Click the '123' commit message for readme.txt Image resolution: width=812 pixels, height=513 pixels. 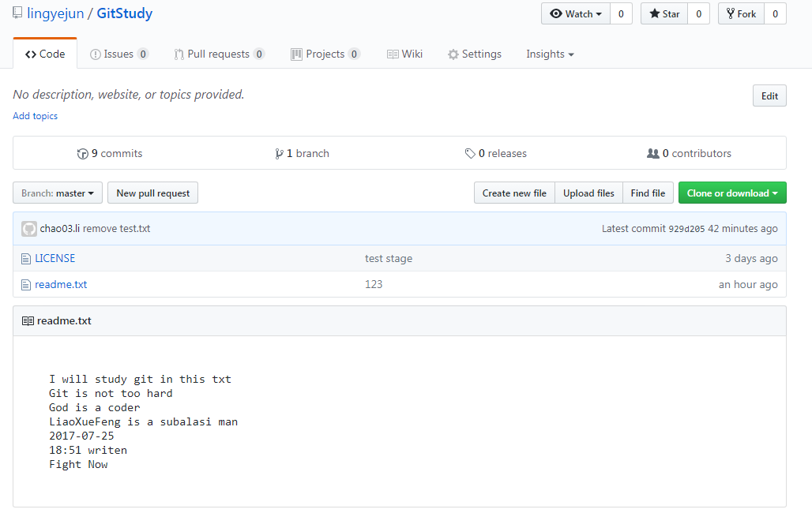[x=374, y=284]
